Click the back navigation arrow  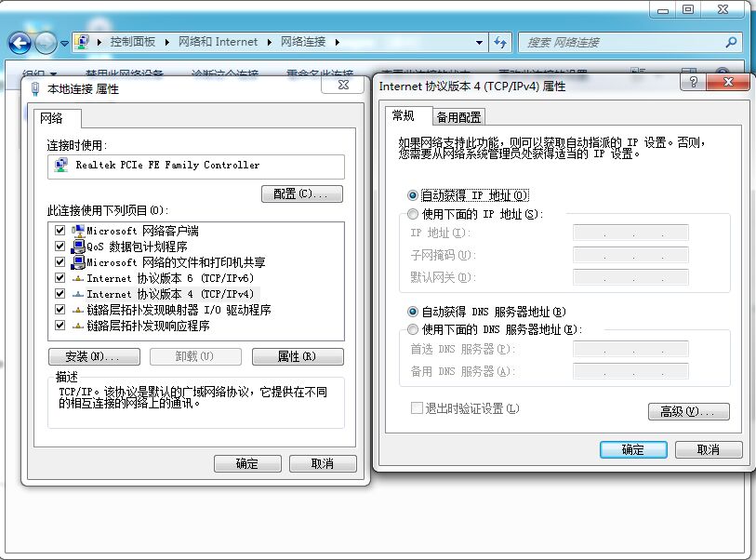20,41
